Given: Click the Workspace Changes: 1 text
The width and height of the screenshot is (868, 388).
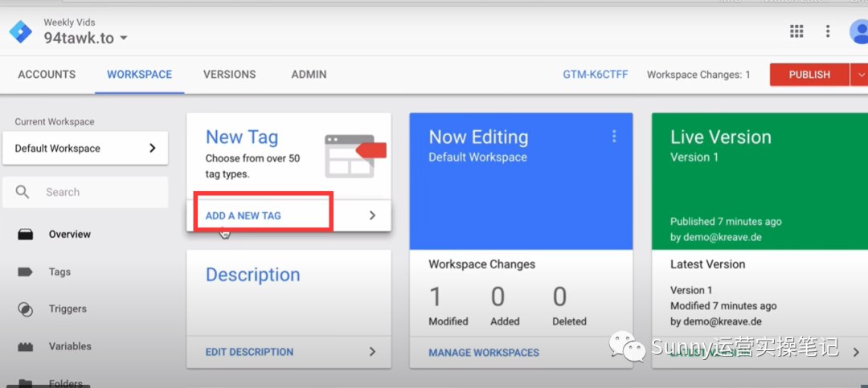Looking at the screenshot, I should [698, 75].
